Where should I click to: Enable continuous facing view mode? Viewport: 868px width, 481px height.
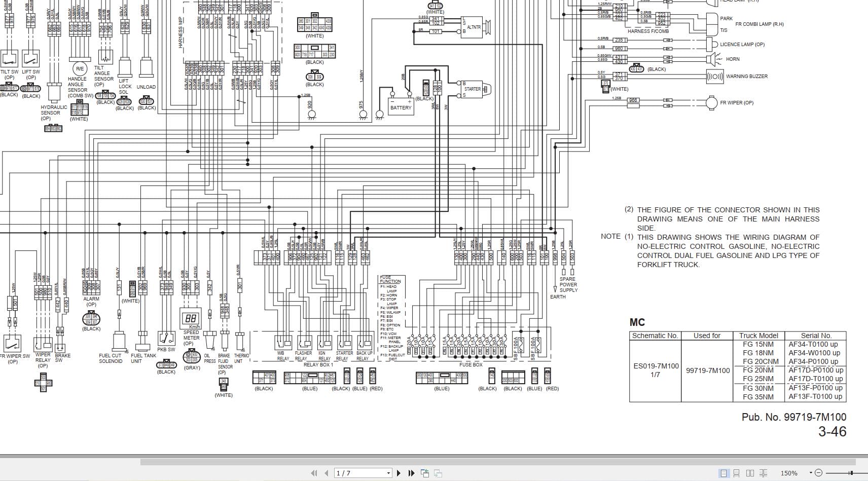coord(763,473)
